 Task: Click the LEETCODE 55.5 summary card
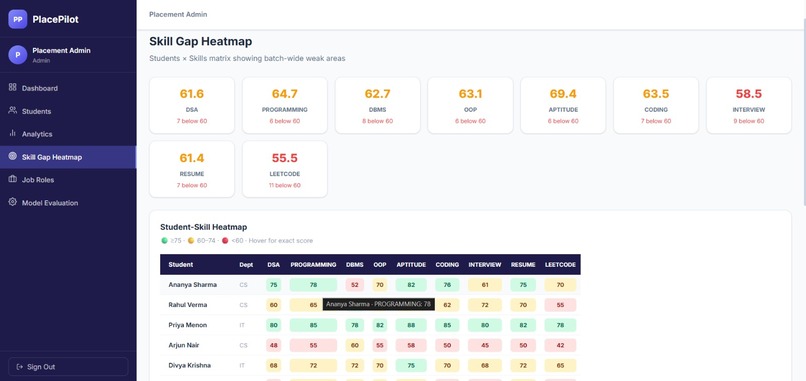pyautogui.click(x=285, y=169)
